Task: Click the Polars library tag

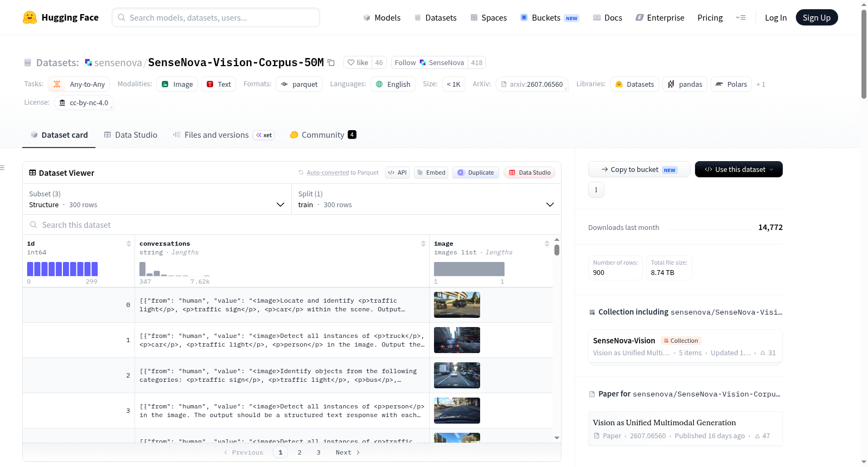Action: [x=731, y=84]
